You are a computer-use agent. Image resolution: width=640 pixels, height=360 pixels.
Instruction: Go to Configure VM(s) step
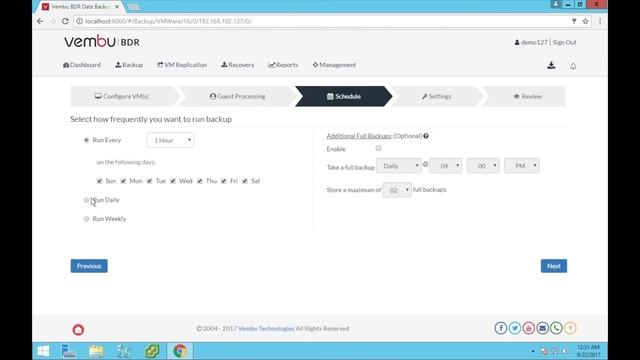tap(122, 96)
